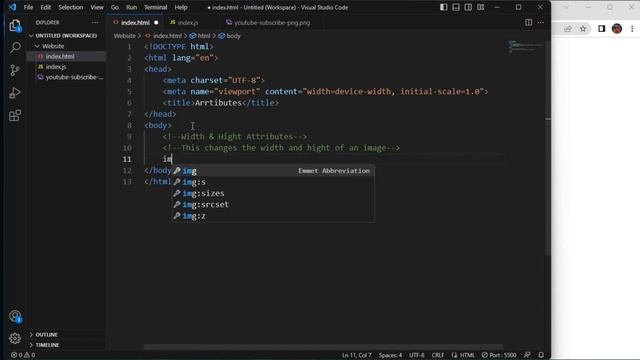The width and height of the screenshot is (640, 360).
Task: Toggle the bottom panel layout icon
Action: pyautogui.click(x=456, y=7)
